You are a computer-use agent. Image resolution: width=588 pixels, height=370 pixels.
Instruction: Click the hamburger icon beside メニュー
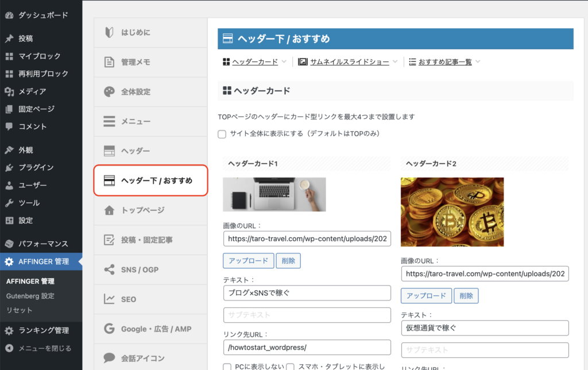[109, 121]
